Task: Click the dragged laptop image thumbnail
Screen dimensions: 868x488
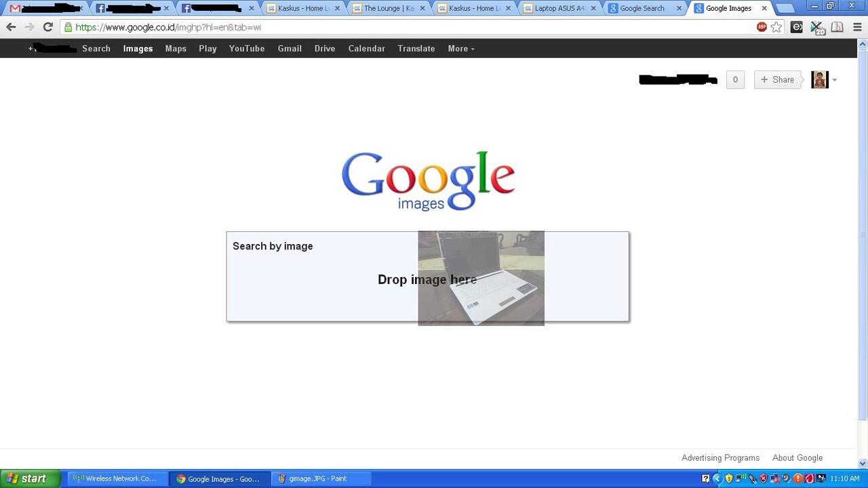Action: point(481,278)
